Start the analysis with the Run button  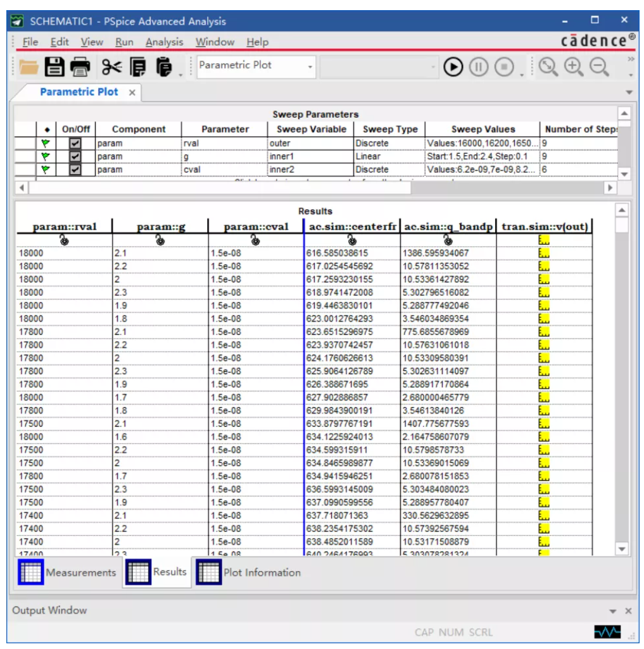(453, 66)
